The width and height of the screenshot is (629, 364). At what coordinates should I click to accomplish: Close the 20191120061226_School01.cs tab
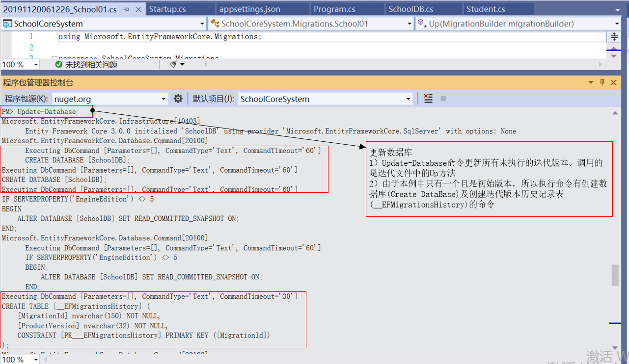137,9
